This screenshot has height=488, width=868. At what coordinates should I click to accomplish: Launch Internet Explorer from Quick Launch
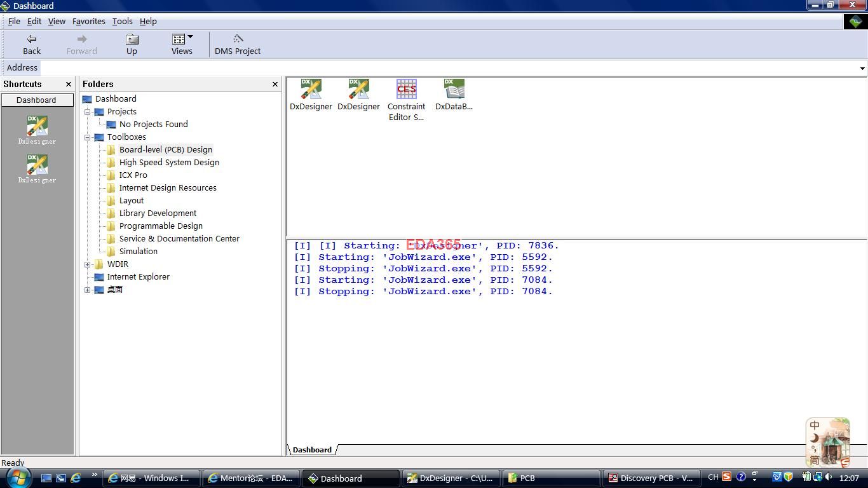[76, 478]
